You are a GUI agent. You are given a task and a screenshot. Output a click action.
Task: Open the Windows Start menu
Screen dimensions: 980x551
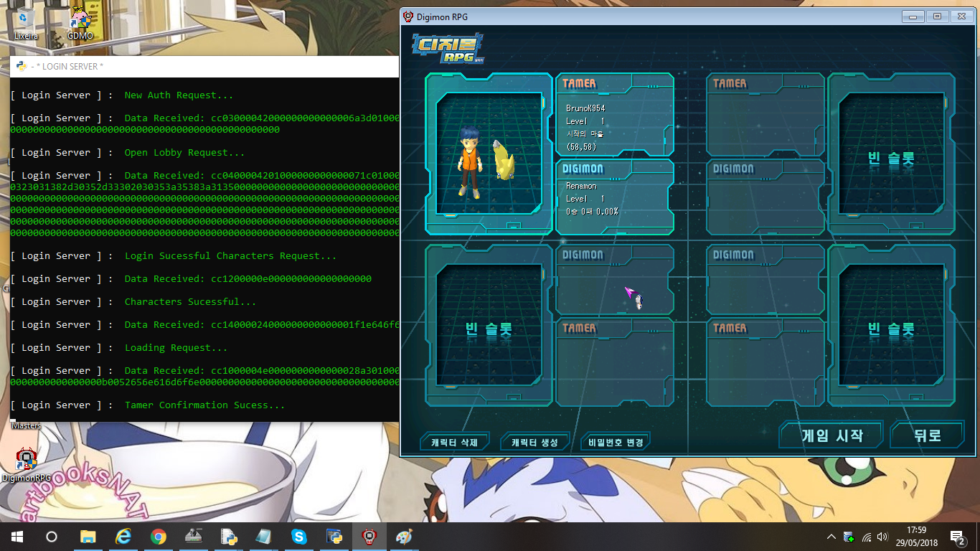click(x=17, y=537)
